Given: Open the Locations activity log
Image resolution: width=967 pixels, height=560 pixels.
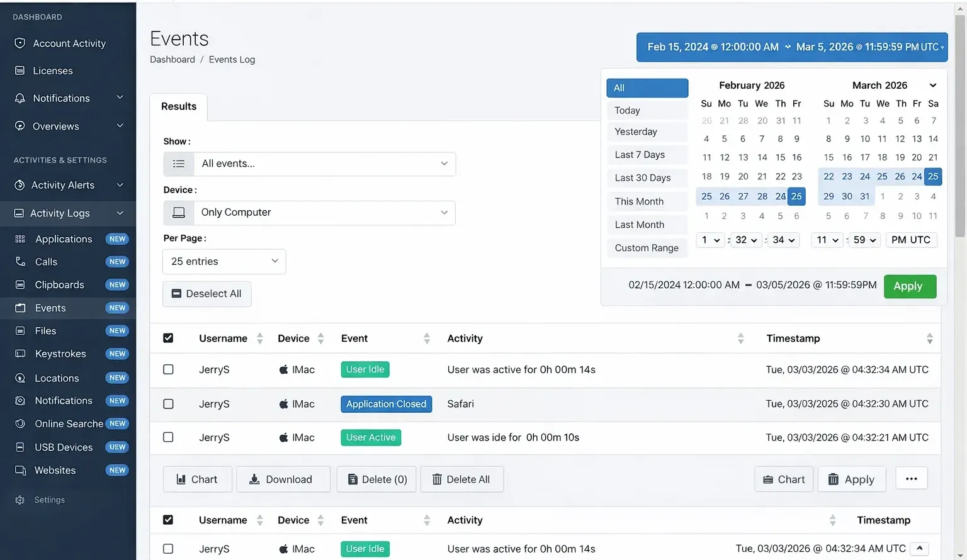Looking at the screenshot, I should click(x=56, y=378).
